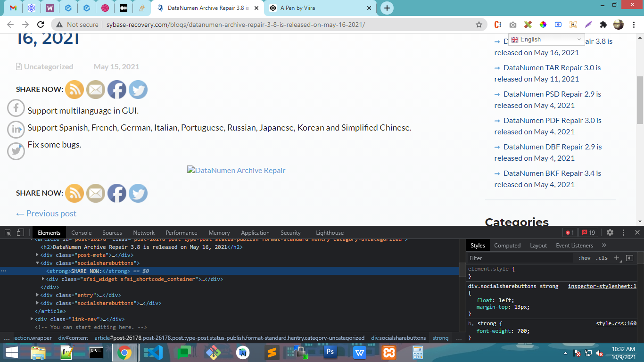Open DataNumen PSD Repair 2.9 release link
This screenshot has width=644, height=362.
point(548,99)
